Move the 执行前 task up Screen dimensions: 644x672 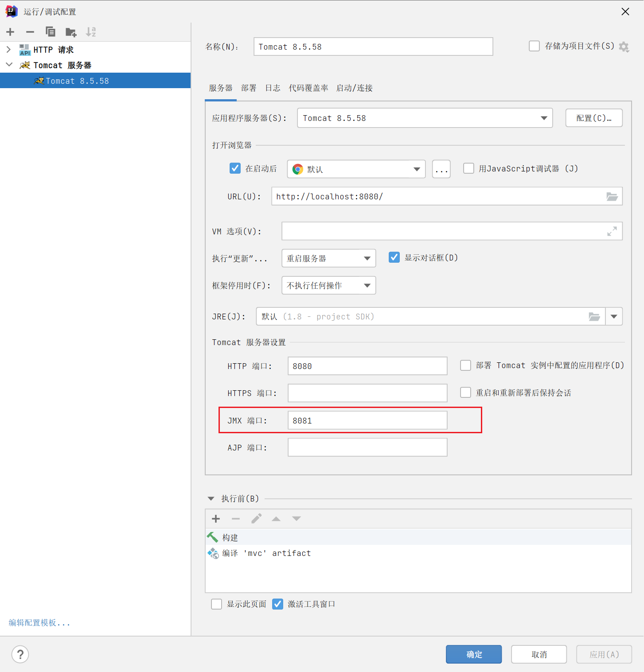pyautogui.click(x=276, y=519)
